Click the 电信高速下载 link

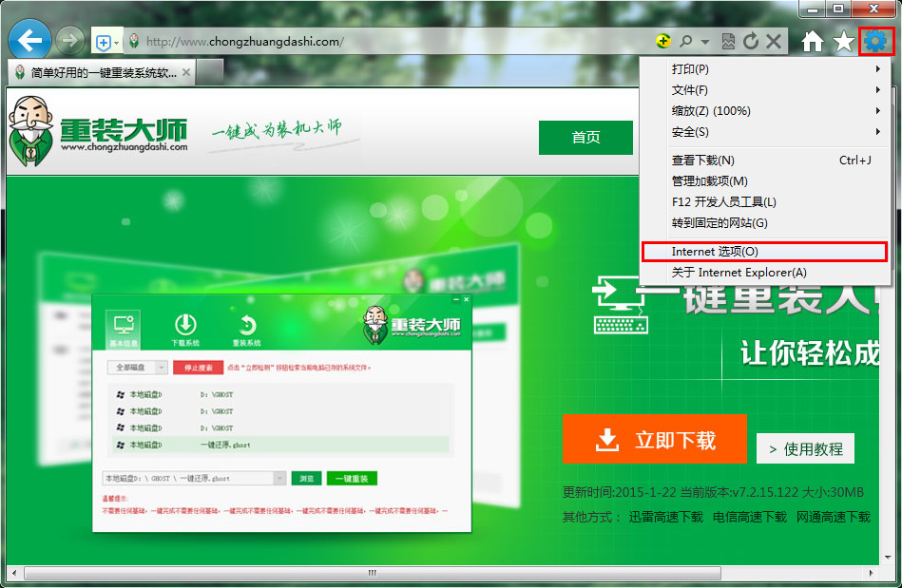click(x=750, y=517)
